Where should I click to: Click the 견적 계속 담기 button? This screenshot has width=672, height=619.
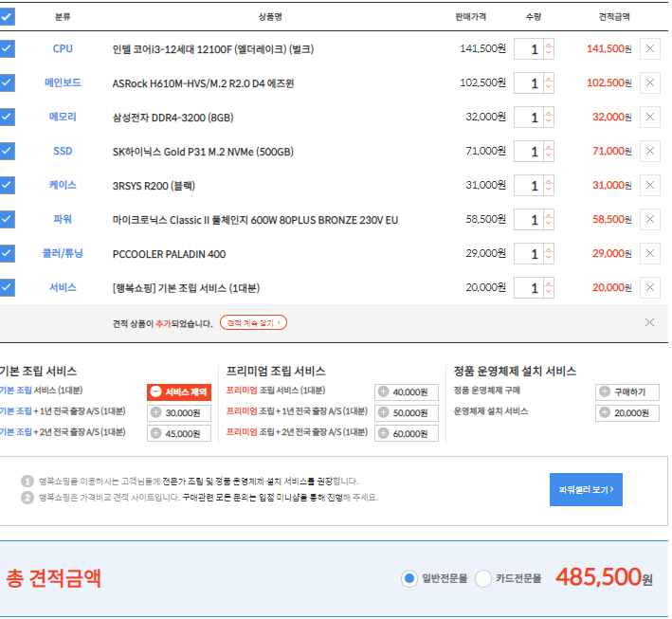click(253, 322)
